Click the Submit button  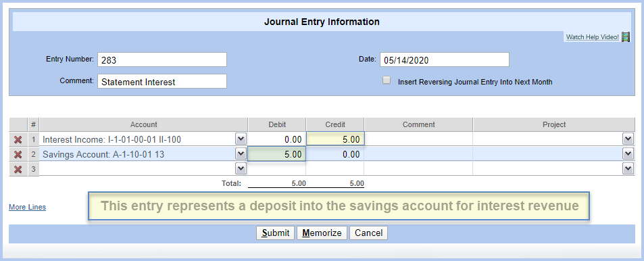pyautogui.click(x=276, y=233)
